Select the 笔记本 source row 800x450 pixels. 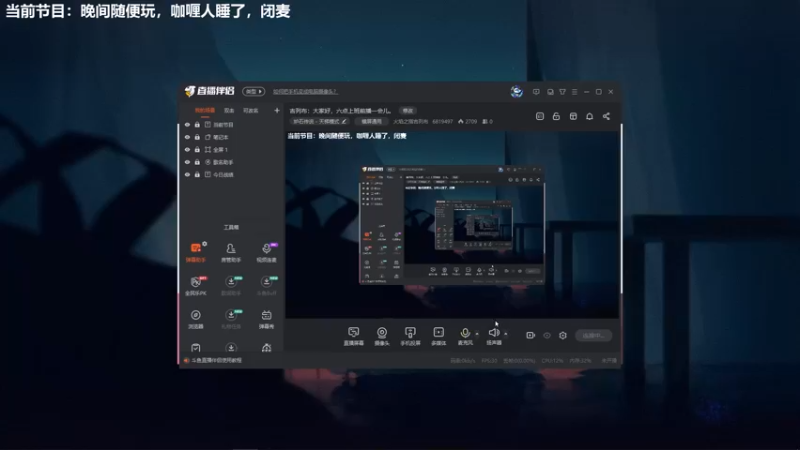coord(232,137)
